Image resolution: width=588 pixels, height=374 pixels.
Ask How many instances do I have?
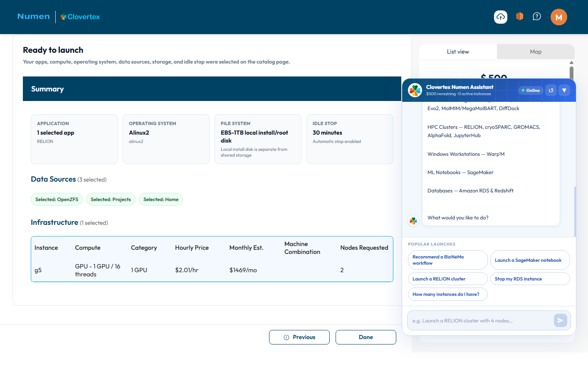coord(447,294)
